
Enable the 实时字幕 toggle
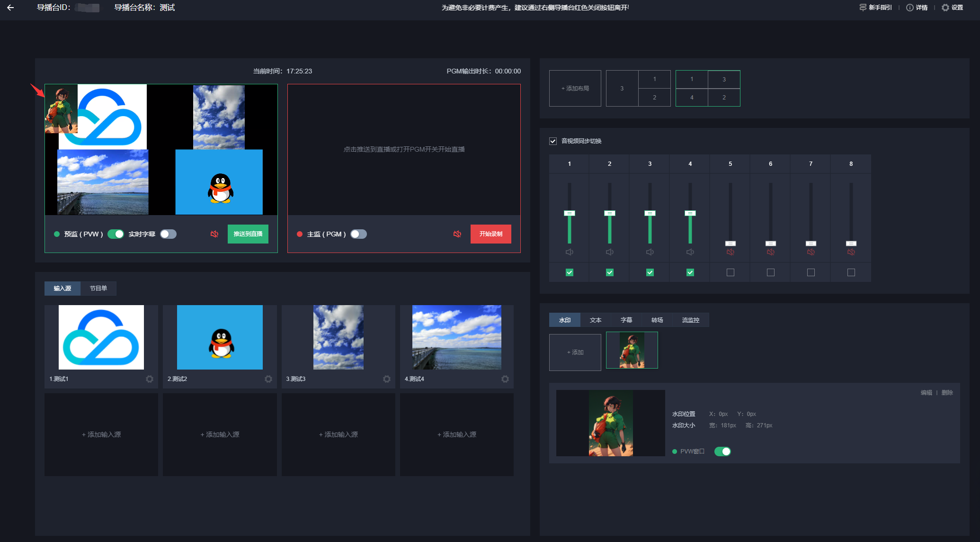(x=168, y=234)
